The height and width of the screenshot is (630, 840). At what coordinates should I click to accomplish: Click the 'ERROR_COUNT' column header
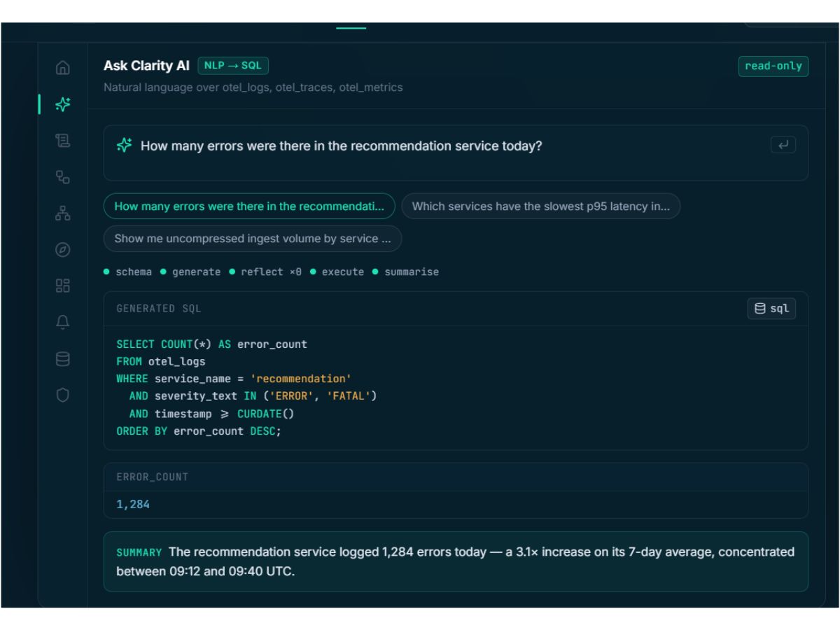153,477
